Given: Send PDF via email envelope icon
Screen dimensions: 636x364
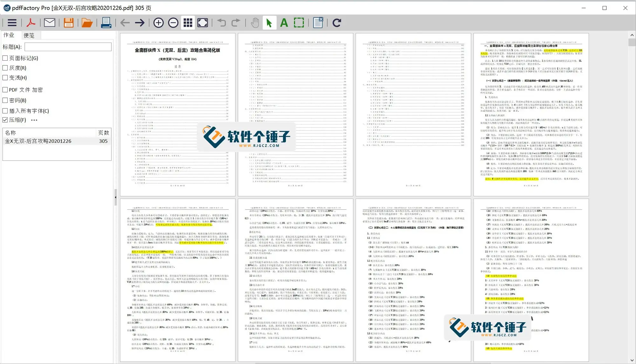Looking at the screenshot, I should [49, 23].
